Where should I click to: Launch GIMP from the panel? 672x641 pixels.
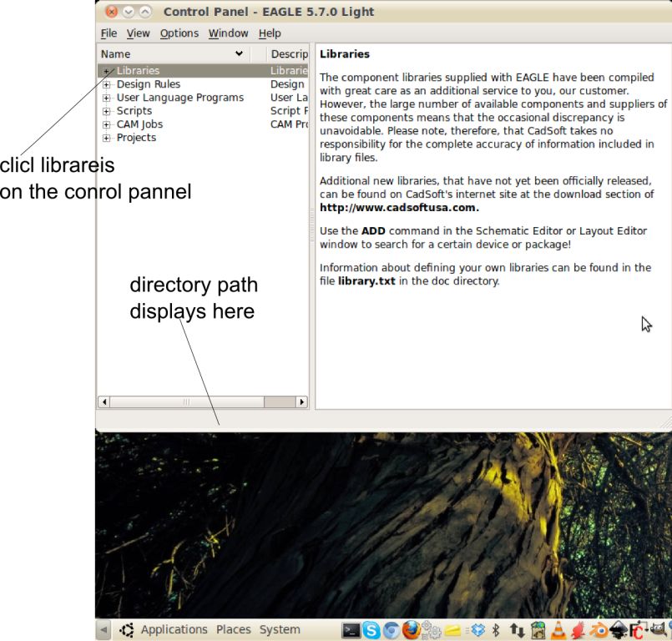pos(659,630)
